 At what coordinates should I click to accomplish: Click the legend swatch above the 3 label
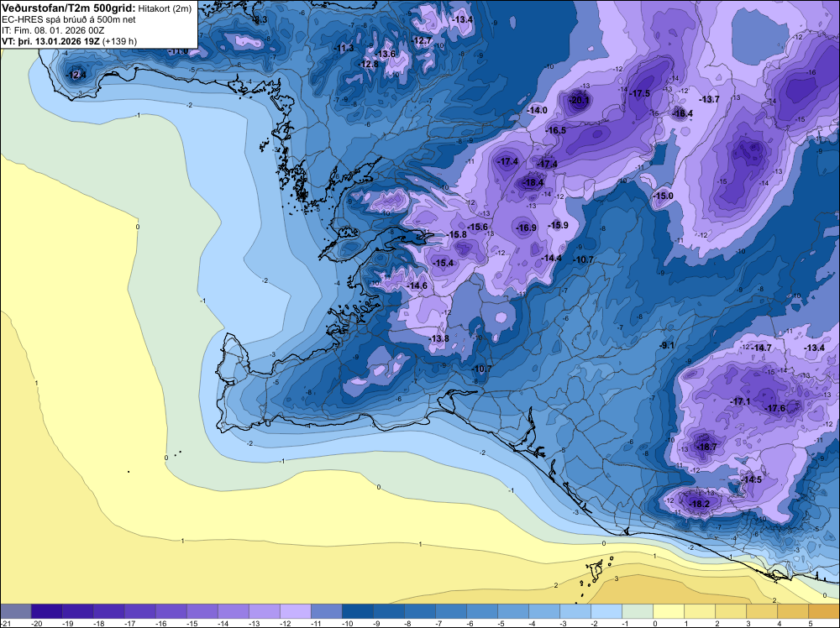[761, 611]
